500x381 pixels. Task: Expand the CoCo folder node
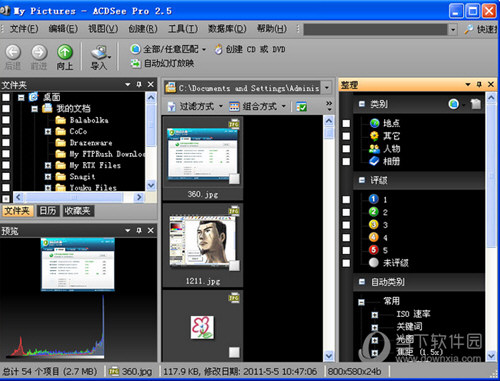[x=48, y=132]
